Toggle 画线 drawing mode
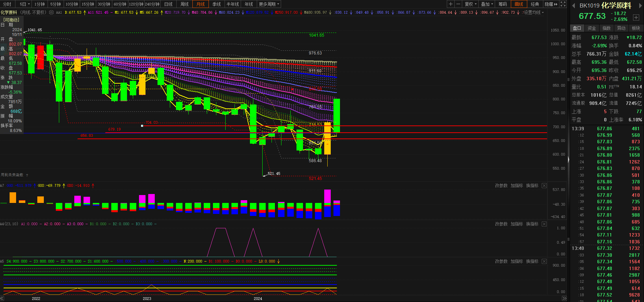 tap(519, 4)
